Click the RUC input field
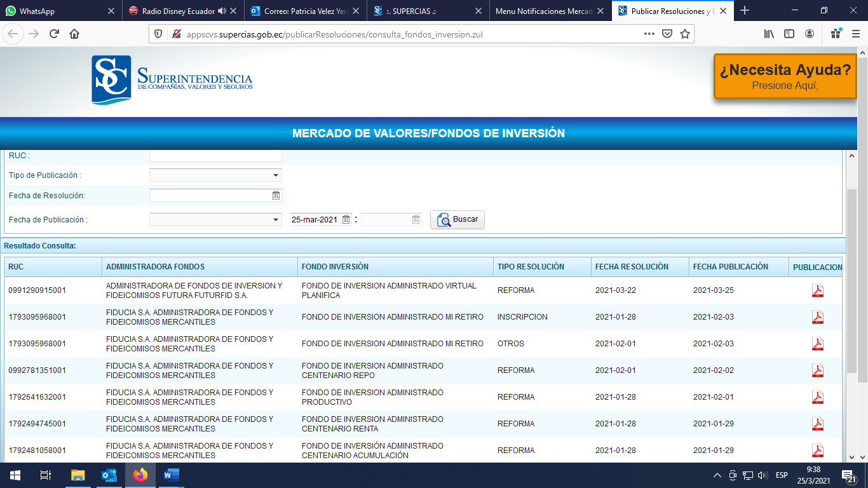 pyautogui.click(x=215, y=156)
